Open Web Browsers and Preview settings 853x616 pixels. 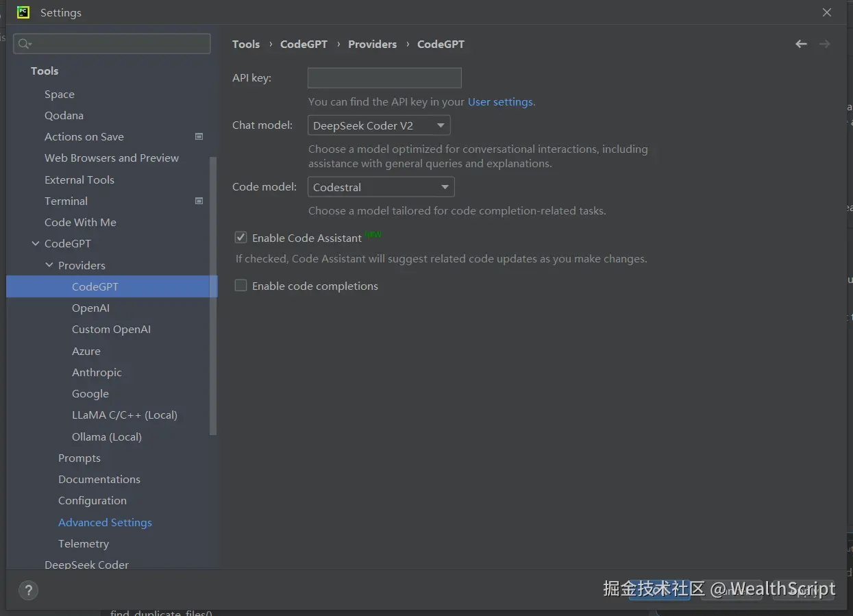(x=112, y=158)
